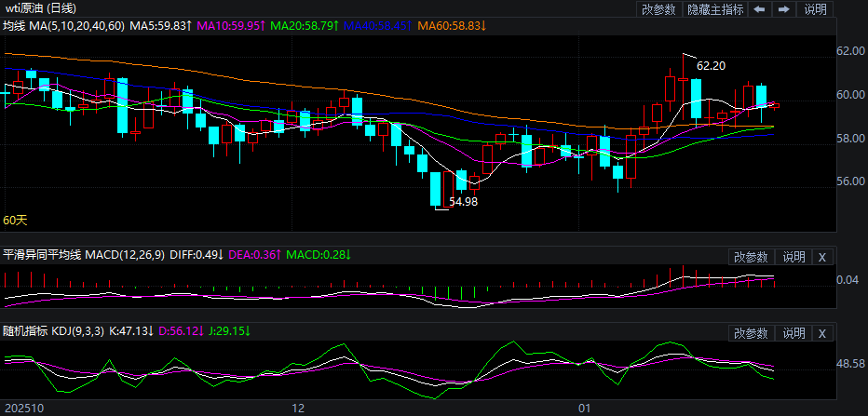
Task: Click the 60天 period label
Action: coord(15,221)
